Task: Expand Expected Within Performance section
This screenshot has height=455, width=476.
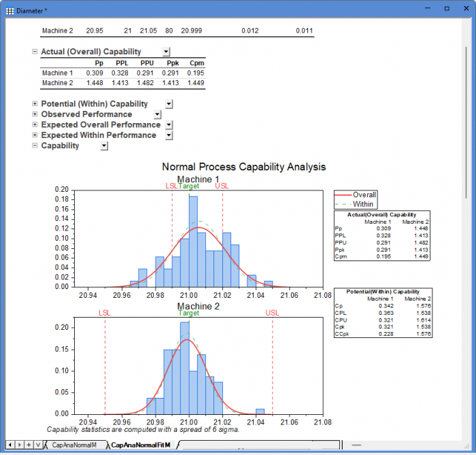Action: 35,135
